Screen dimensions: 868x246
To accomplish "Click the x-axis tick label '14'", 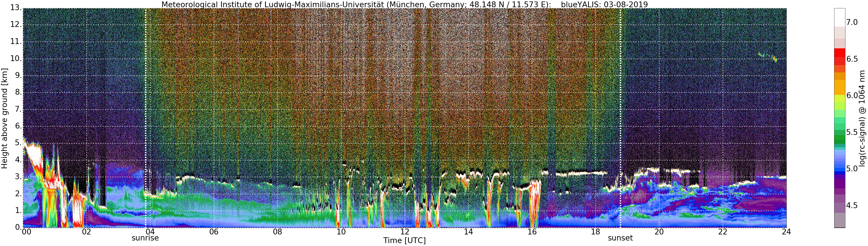I will pos(468,232).
